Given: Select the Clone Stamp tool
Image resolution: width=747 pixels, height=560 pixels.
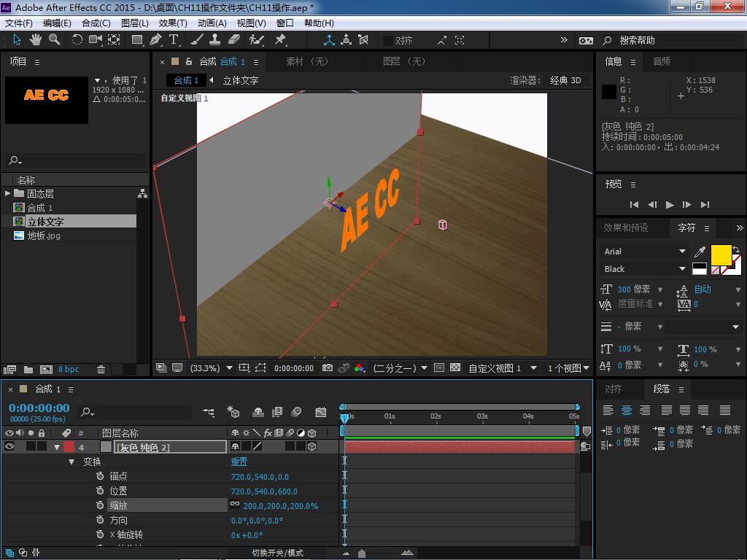Looking at the screenshot, I should 215,40.
